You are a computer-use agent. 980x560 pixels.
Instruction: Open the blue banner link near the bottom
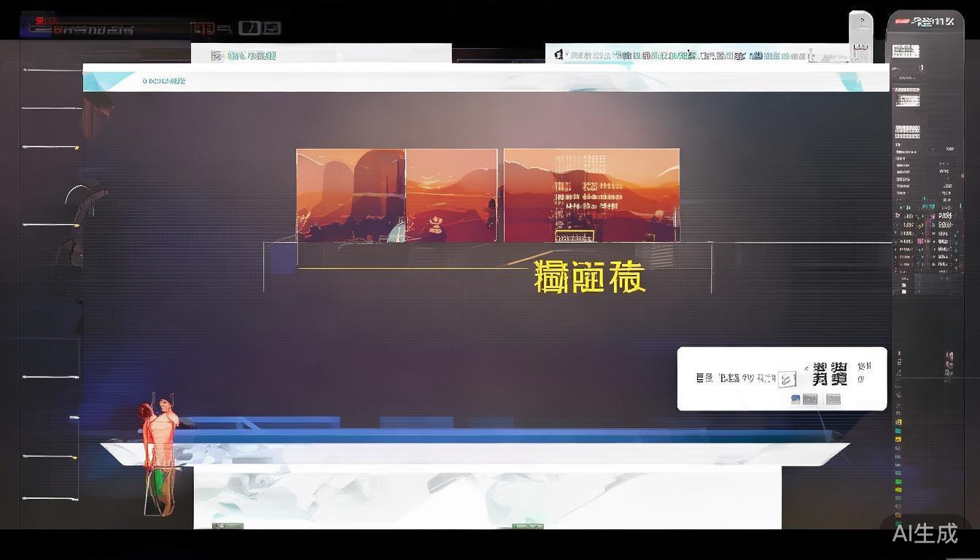[481, 435]
